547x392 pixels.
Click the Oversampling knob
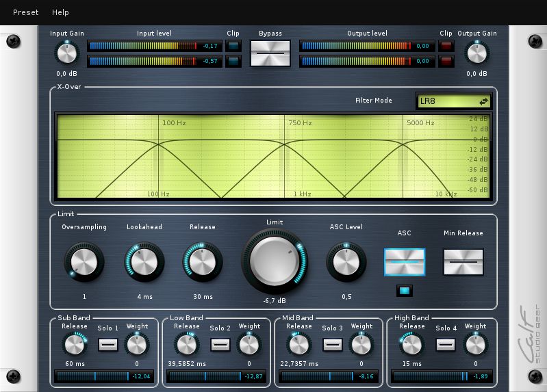click(x=84, y=263)
